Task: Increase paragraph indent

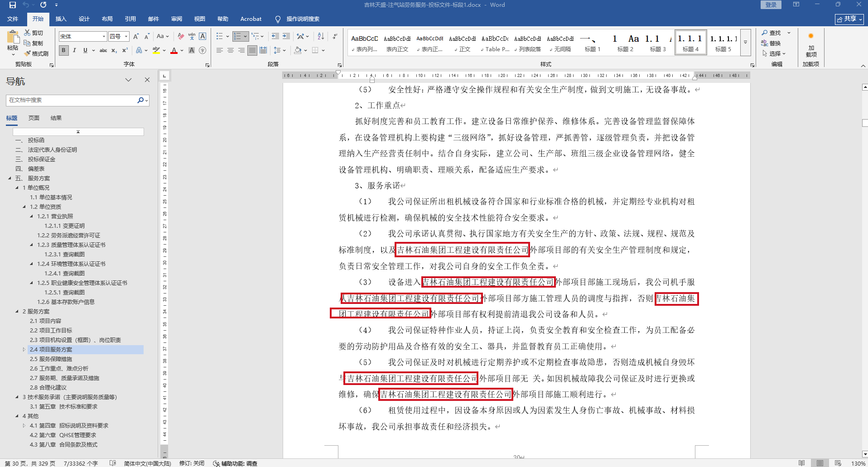Action: click(x=286, y=36)
